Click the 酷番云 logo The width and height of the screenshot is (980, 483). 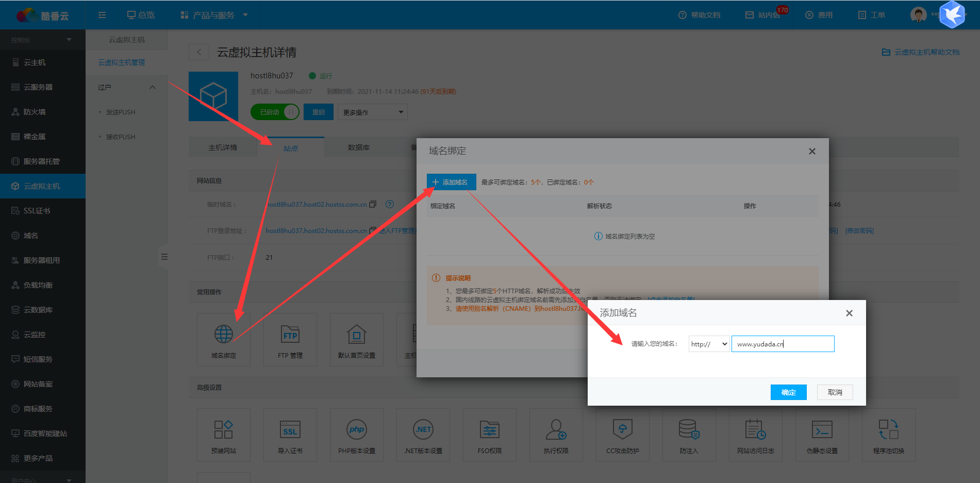(42, 15)
